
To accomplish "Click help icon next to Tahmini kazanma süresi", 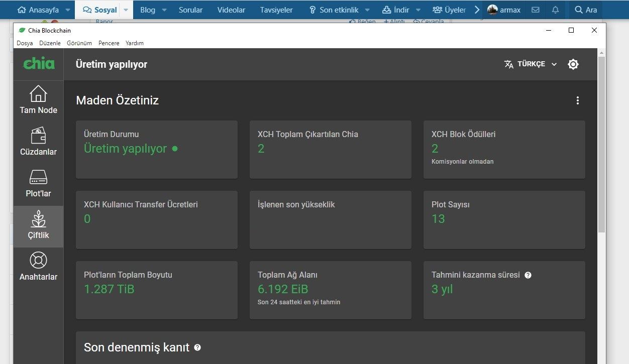I will tap(528, 275).
